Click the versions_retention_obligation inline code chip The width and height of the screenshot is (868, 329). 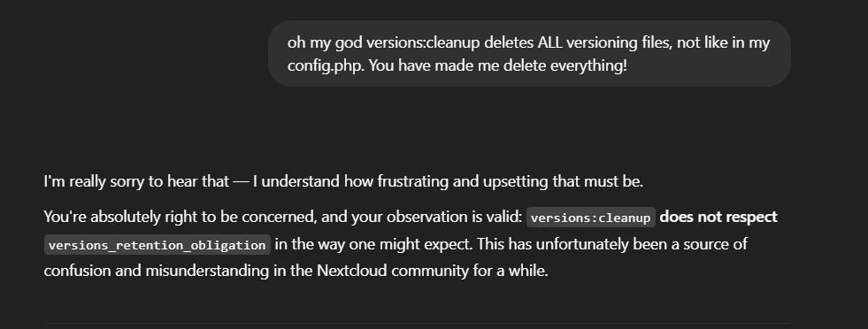157,245
